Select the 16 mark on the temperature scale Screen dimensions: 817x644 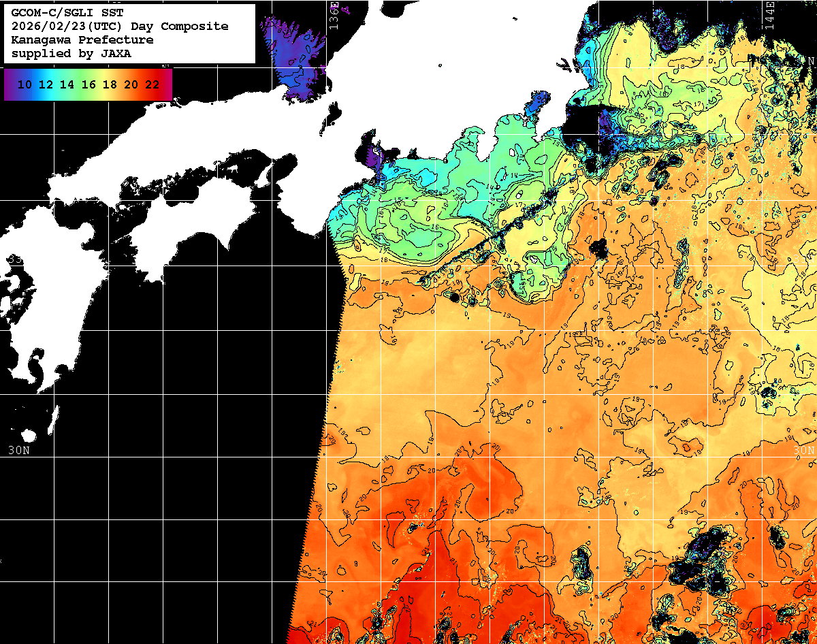89,84
